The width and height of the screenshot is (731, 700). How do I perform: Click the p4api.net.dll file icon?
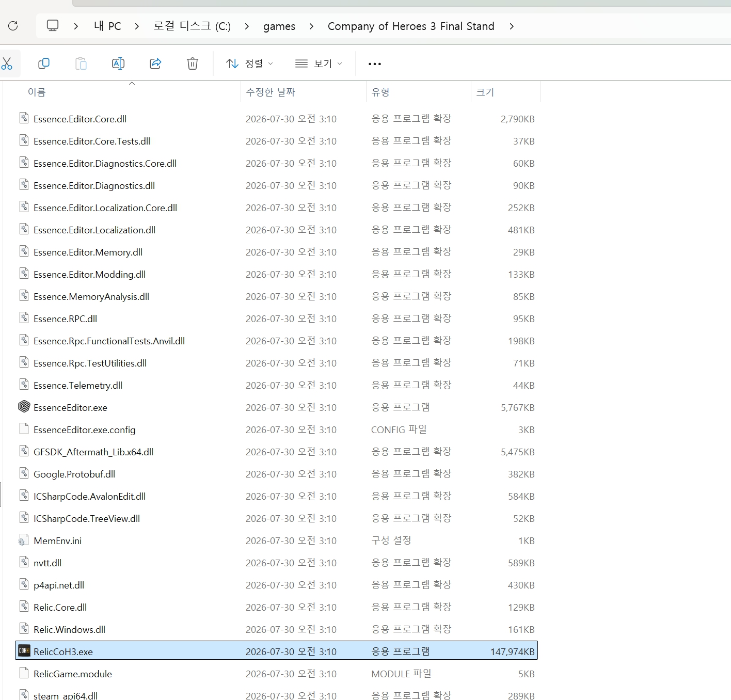point(24,584)
